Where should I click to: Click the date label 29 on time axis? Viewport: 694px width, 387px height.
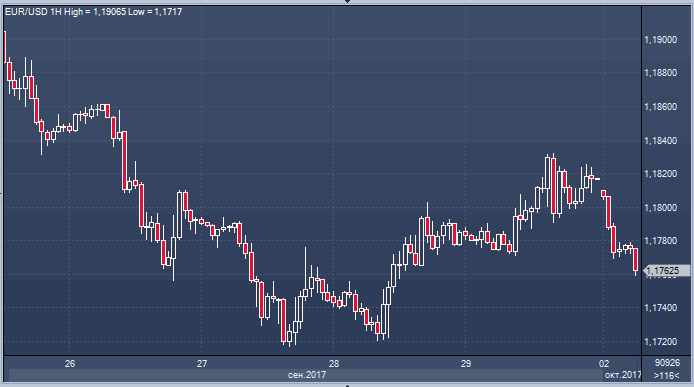pos(466,364)
